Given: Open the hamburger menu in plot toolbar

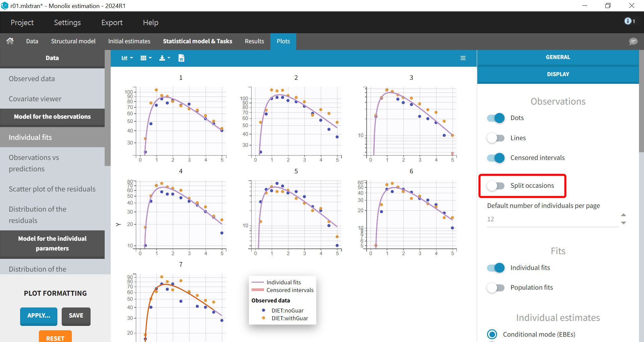Looking at the screenshot, I should click(463, 58).
